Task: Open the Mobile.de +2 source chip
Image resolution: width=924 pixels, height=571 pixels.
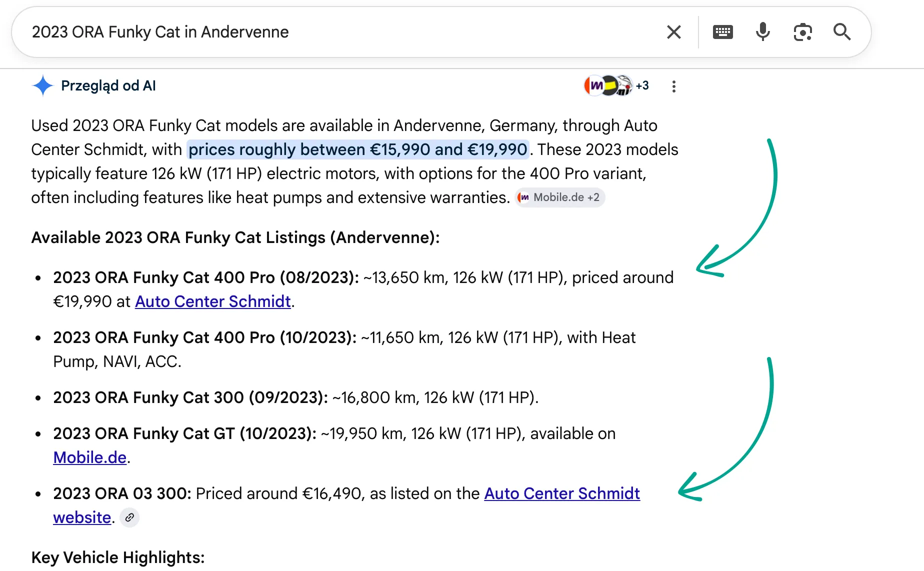Action: 560,197
